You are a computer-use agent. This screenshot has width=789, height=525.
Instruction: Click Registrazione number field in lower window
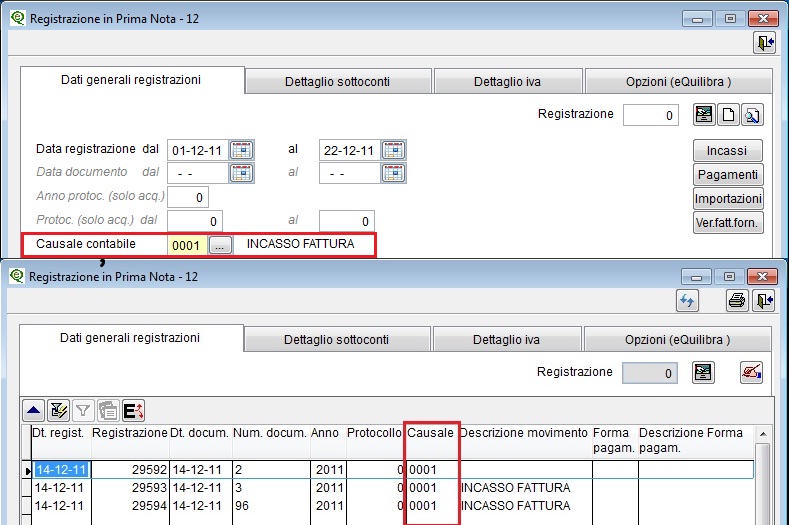650,373
